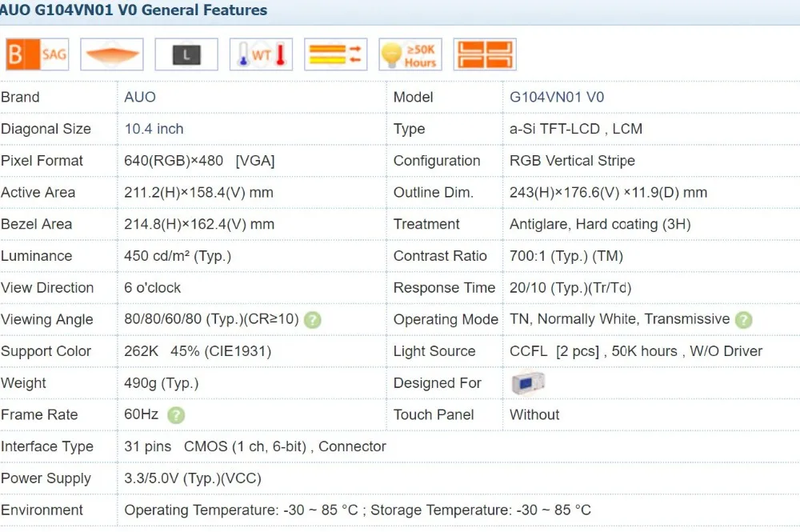Select the '490g (Typ.)' weight value

tap(162, 383)
